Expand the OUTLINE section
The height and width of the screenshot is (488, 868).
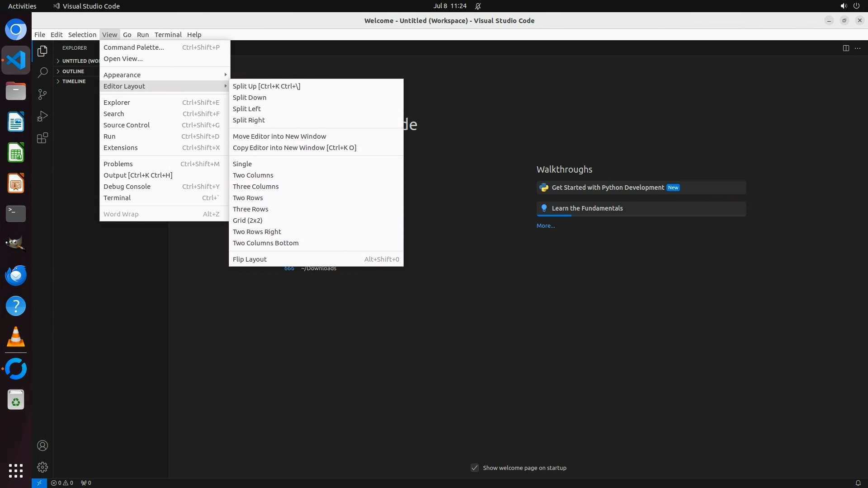pos(73,71)
